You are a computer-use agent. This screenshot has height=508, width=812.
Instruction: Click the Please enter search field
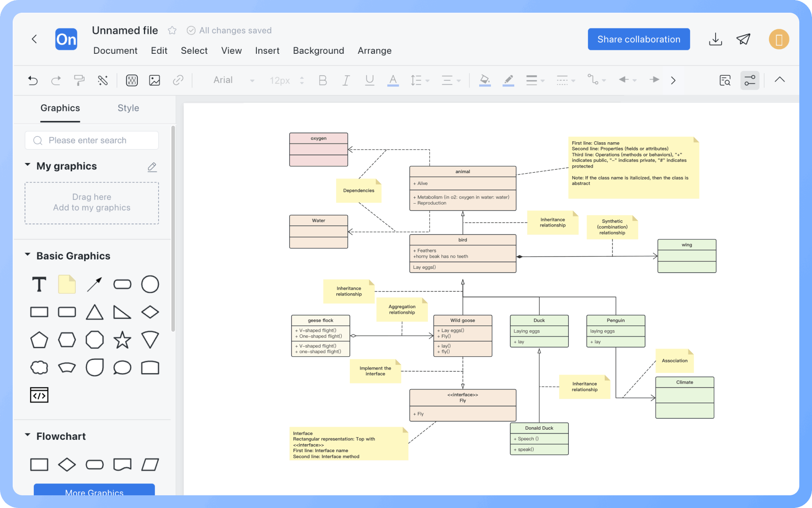92,141
